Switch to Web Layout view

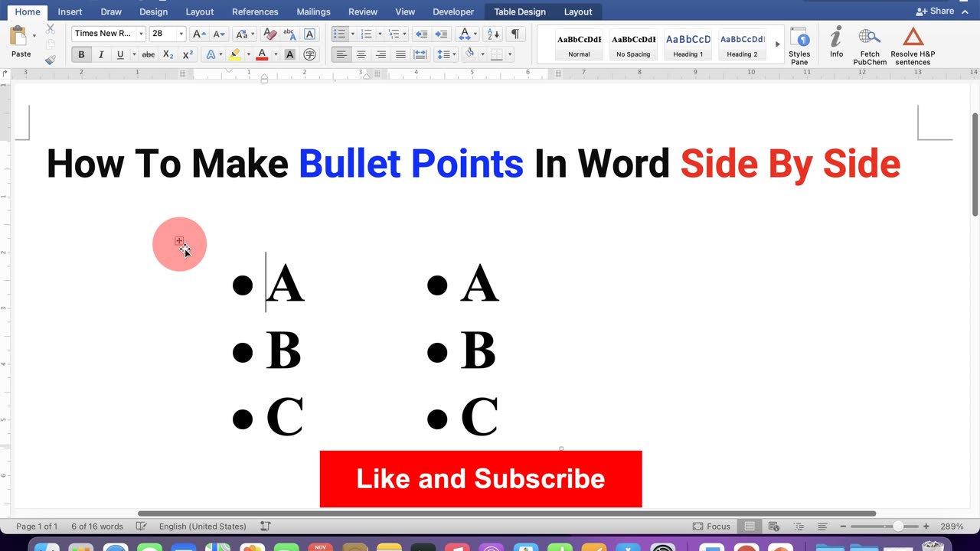pos(774,527)
